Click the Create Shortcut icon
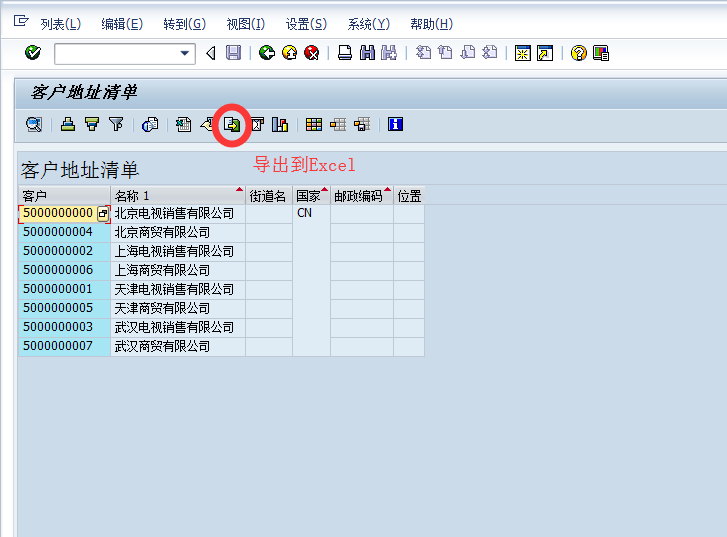The height and width of the screenshot is (537, 727). (x=545, y=53)
